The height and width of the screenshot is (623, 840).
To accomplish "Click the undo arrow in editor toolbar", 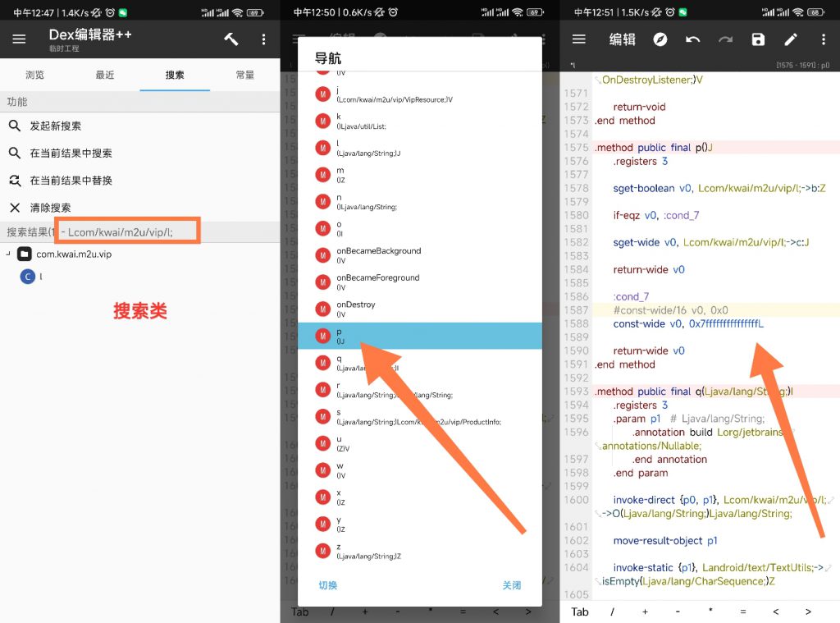I will (x=693, y=39).
